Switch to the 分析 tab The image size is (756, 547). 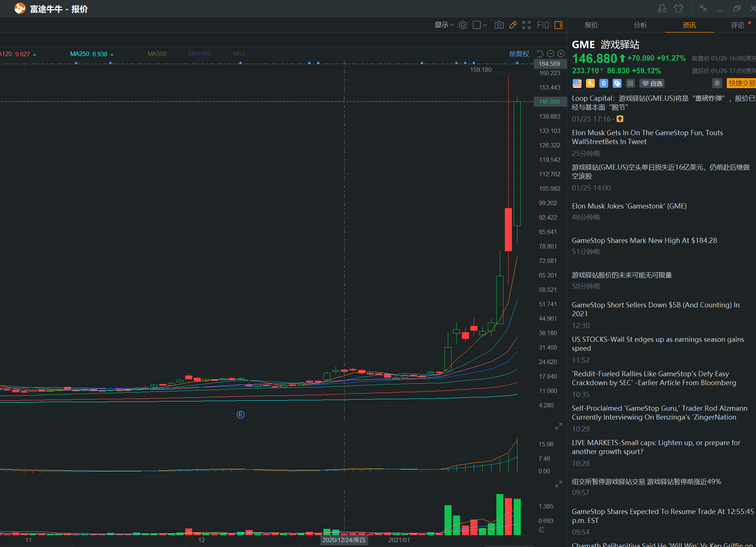pyautogui.click(x=640, y=25)
